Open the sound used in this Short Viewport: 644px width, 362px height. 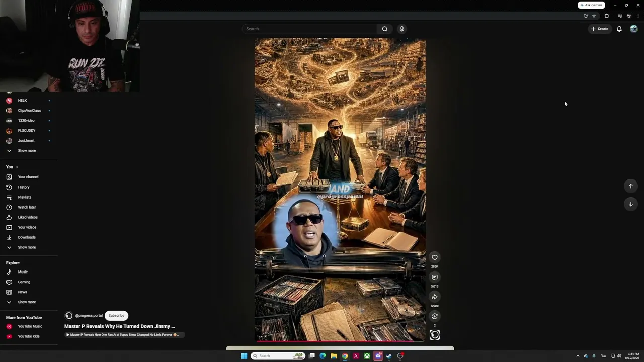coord(435,335)
